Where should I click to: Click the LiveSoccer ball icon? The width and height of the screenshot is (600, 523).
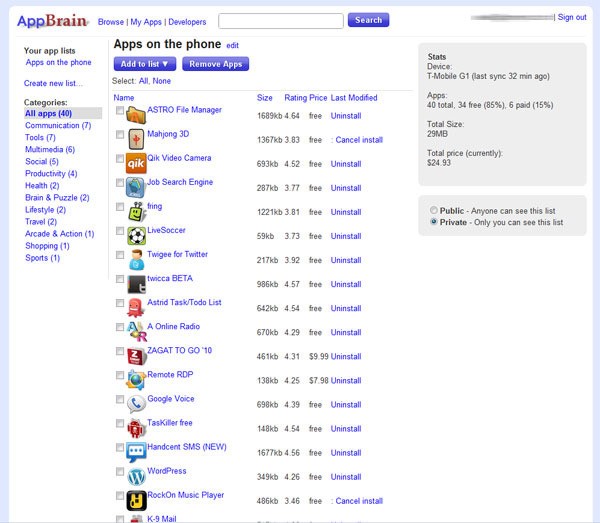coord(136,236)
